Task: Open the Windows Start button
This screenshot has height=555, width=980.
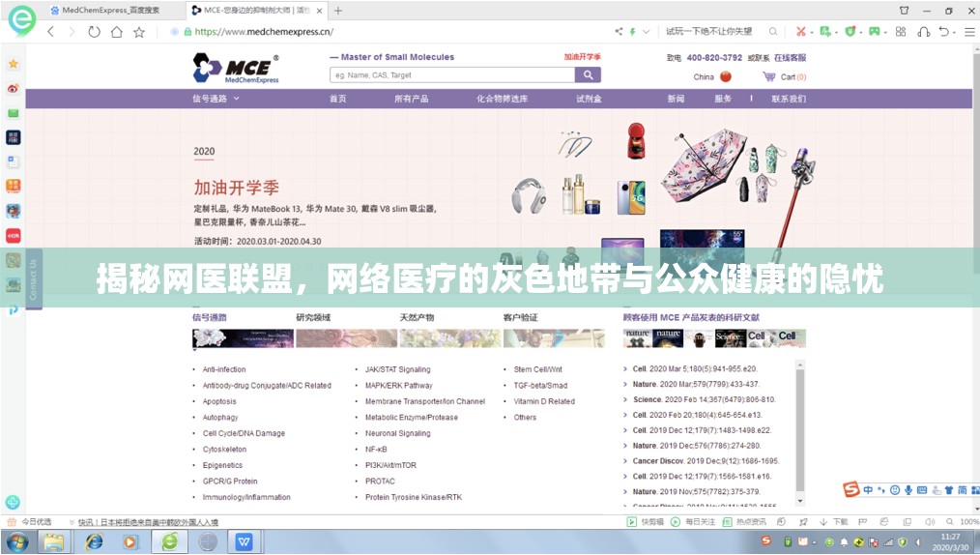Action: (x=16, y=541)
